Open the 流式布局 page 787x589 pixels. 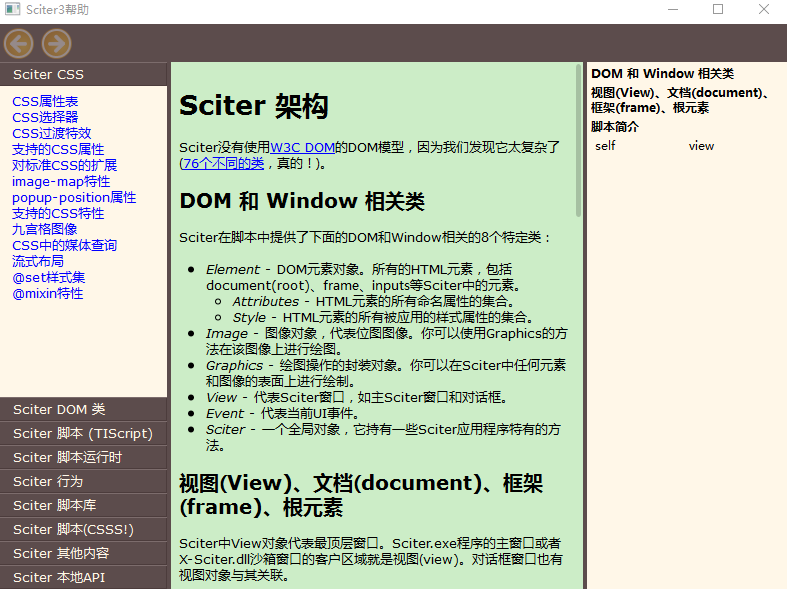coord(38,262)
